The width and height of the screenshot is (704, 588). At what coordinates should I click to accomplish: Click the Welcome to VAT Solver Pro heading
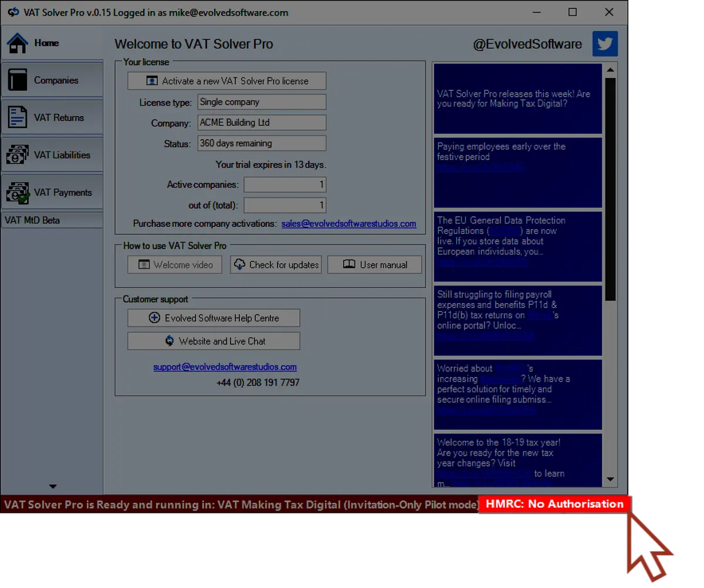click(x=194, y=44)
